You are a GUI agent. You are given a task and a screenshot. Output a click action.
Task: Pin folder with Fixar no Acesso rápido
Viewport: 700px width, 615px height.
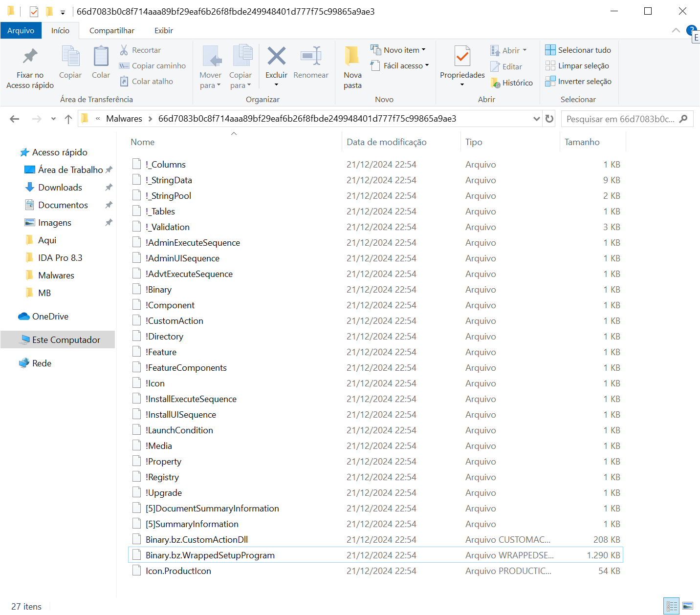tap(30, 67)
